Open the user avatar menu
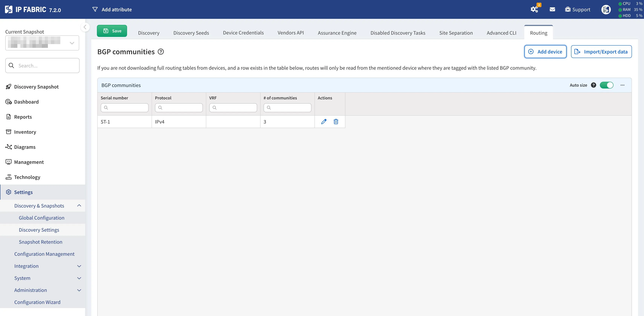Viewport: 644px width, 316px height. click(606, 9)
